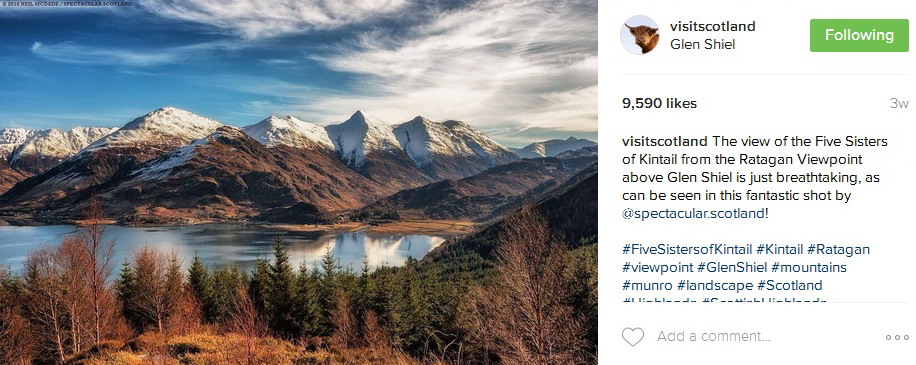
Task: View the 9,590 likes list
Action: point(660,104)
